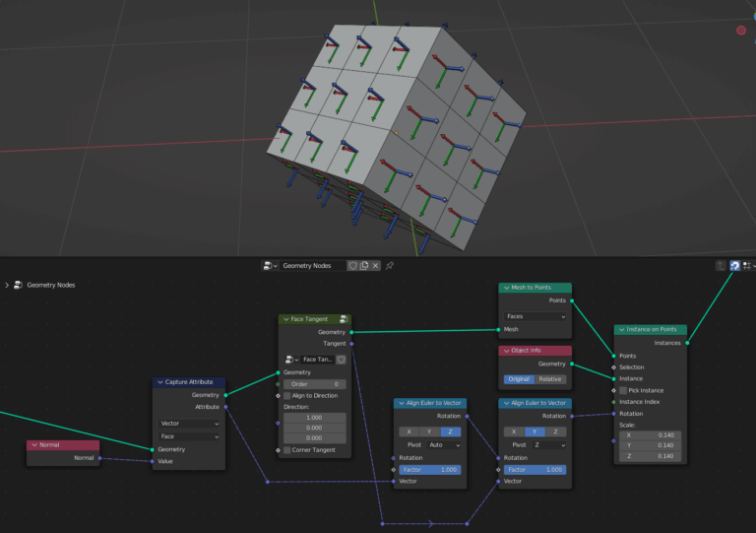Click the Direction 1.000 field
Viewport: 756px width, 533px height.
[x=314, y=418]
